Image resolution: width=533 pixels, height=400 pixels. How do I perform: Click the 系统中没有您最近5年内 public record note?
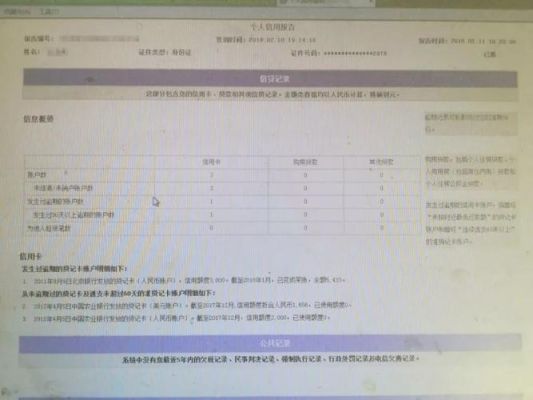click(x=271, y=359)
